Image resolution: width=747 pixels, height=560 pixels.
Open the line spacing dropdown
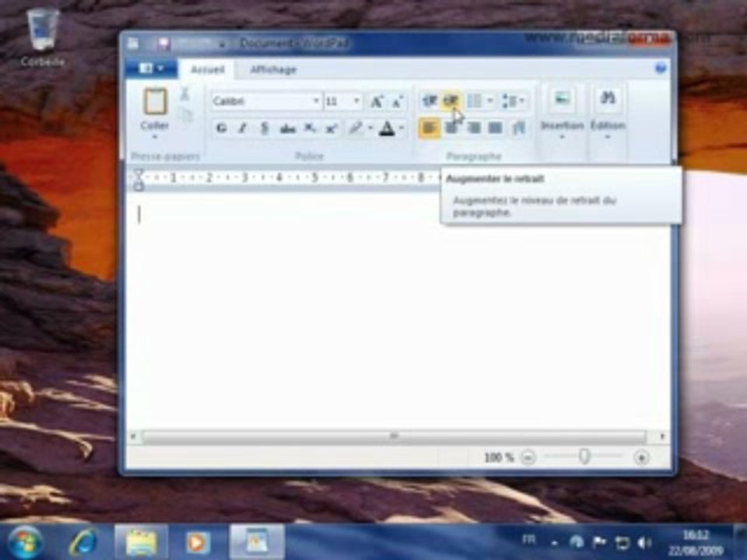(x=514, y=101)
